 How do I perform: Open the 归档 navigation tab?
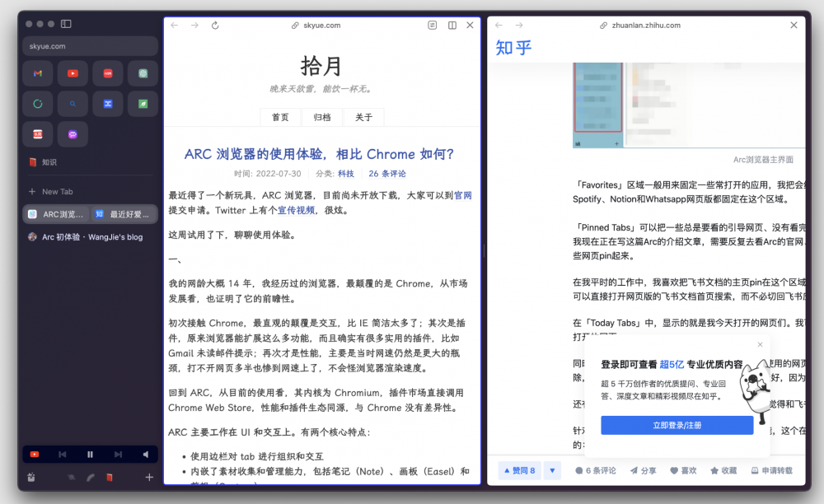(x=321, y=117)
